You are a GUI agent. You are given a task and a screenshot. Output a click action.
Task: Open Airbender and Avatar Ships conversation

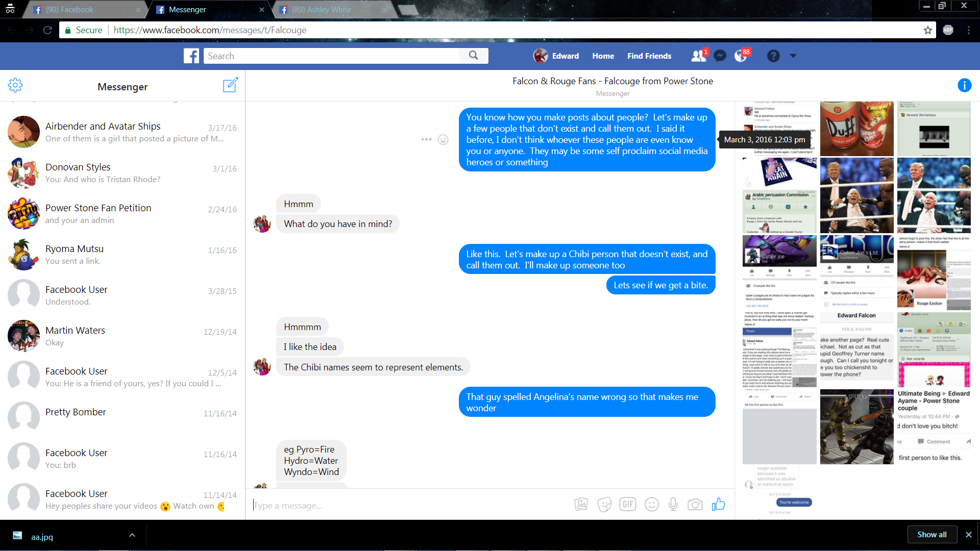tap(122, 132)
